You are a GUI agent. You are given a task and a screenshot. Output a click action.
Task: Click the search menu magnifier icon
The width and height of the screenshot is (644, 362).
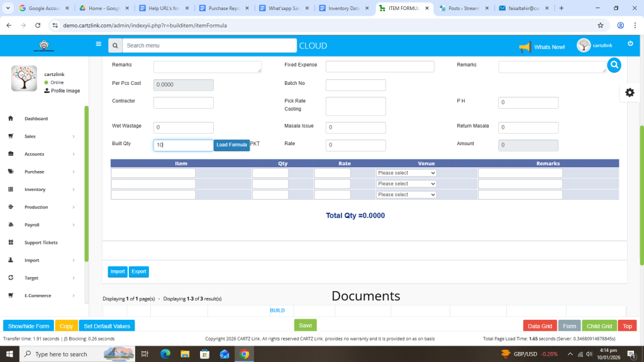point(114,46)
